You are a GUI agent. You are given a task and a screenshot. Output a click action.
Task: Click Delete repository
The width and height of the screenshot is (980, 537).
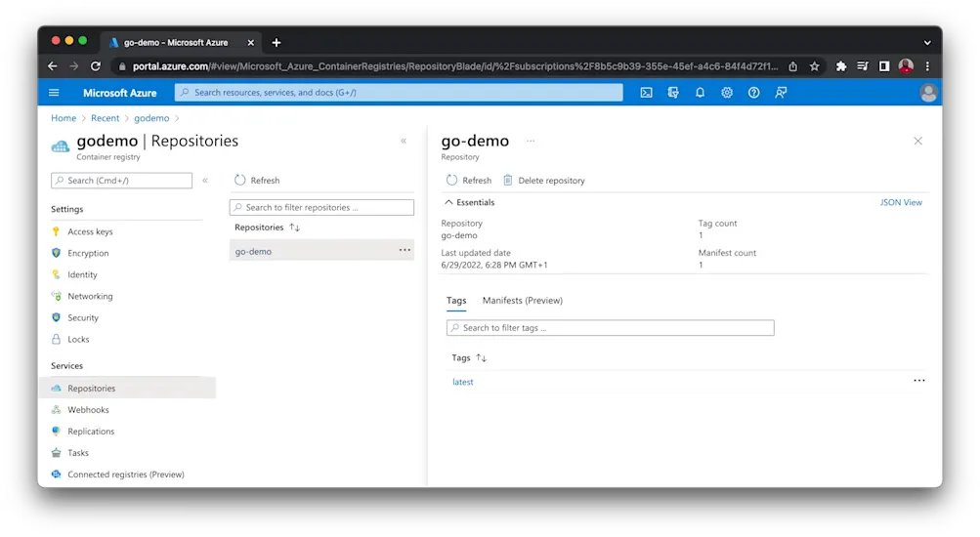tap(544, 181)
